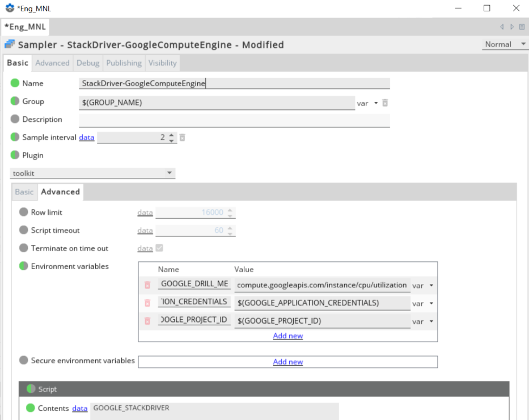
Task: Click the status dot beside Group
Action: [x=15, y=101]
